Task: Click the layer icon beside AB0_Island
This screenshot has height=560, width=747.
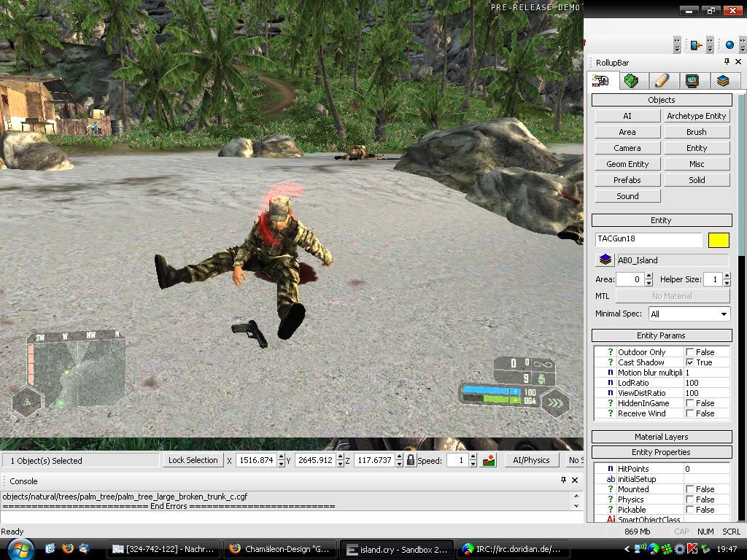Action: point(605,260)
